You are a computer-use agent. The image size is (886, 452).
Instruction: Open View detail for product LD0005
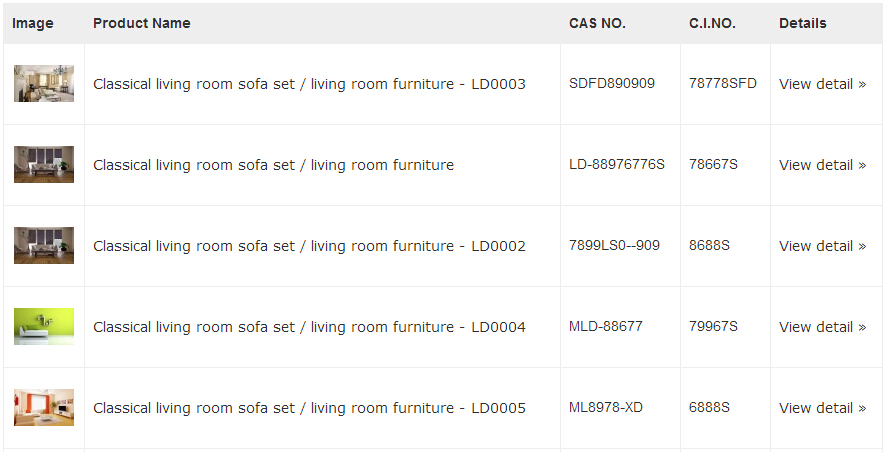(x=822, y=408)
